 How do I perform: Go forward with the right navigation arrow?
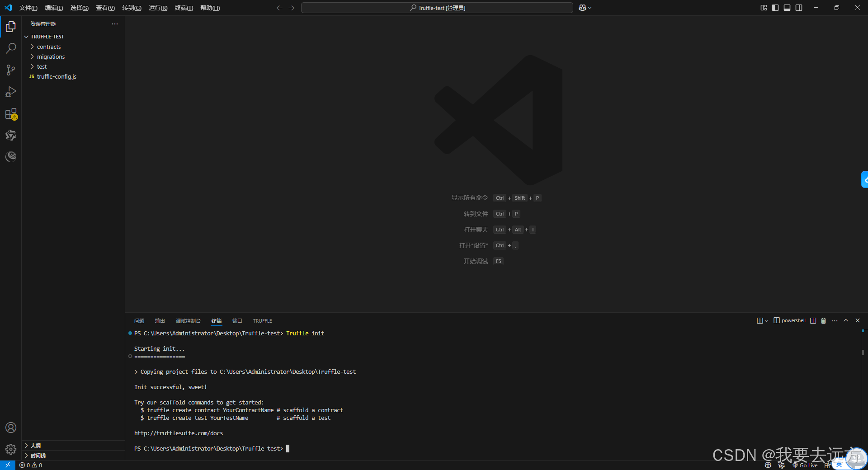point(291,8)
